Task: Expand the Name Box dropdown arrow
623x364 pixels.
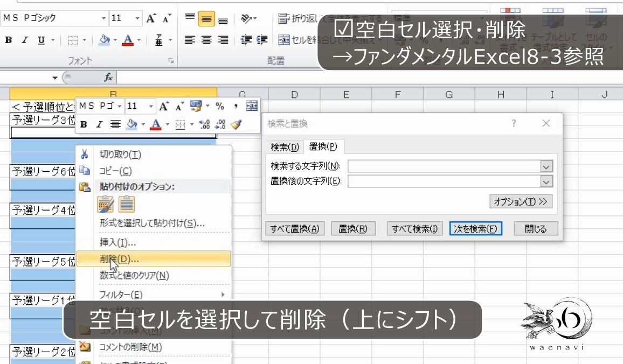Action: pyautogui.click(x=55, y=78)
